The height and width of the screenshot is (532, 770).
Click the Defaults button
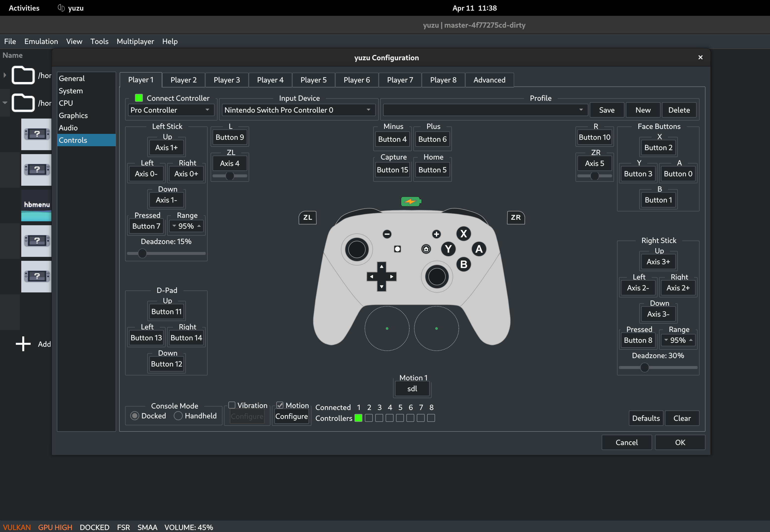pyautogui.click(x=646, y=418)
